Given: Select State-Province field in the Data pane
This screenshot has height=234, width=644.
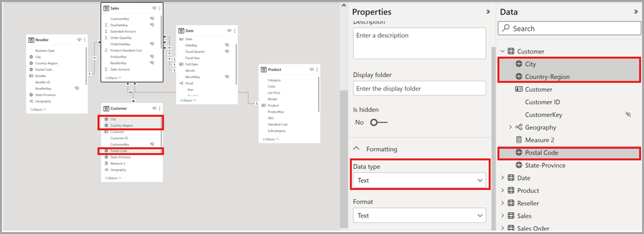Looking at the screenshot, I should point(545,165).
